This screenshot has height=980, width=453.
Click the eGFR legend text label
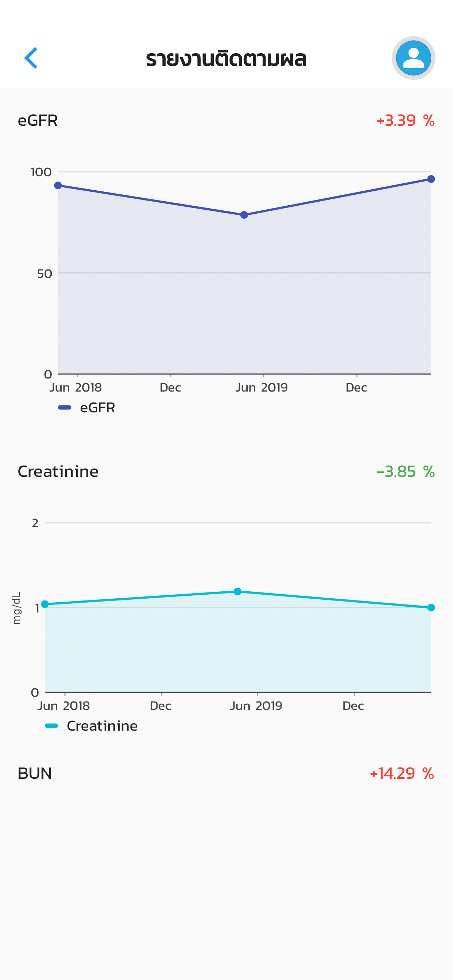click(97, 408)
